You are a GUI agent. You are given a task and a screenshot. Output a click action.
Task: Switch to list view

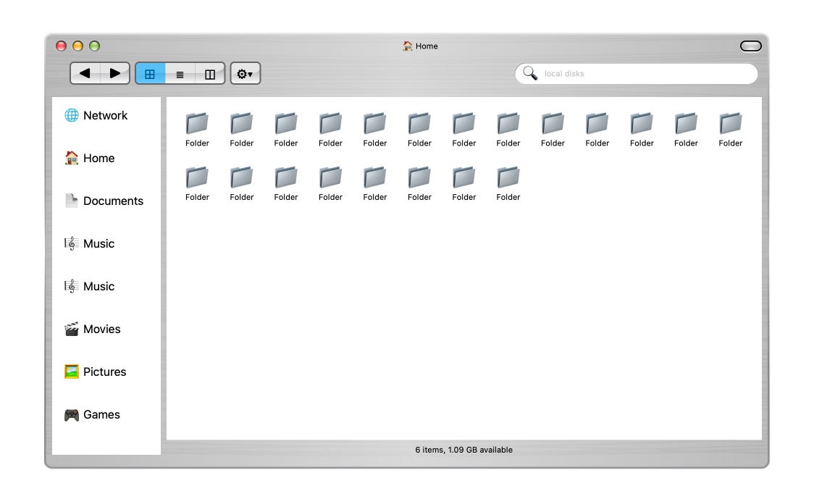click(x=180, y=74)
